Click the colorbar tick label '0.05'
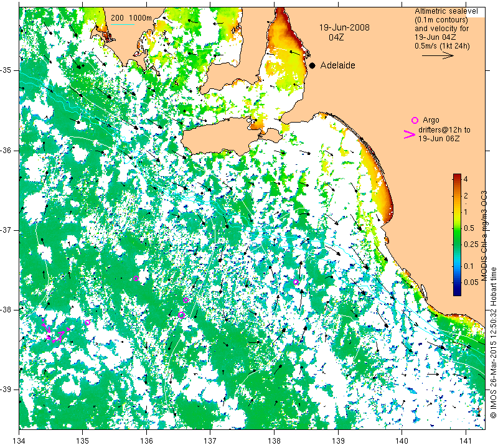498x448 pixels. 471,282
